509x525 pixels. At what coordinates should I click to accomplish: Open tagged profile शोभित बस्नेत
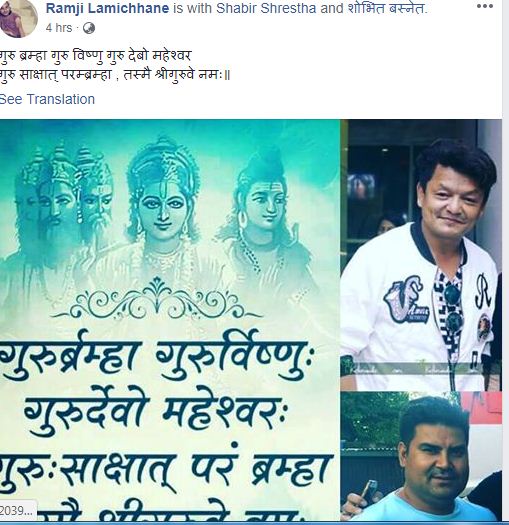[x=386, y=8]
